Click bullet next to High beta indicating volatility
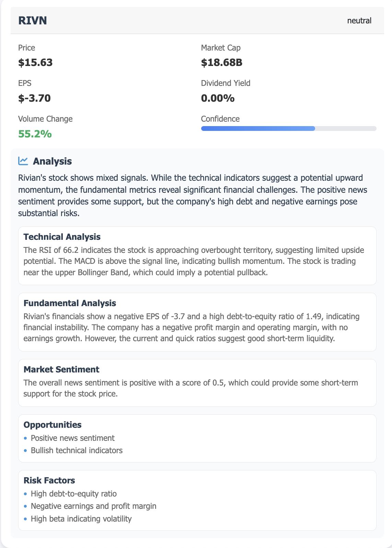 (x=25, y=519)
